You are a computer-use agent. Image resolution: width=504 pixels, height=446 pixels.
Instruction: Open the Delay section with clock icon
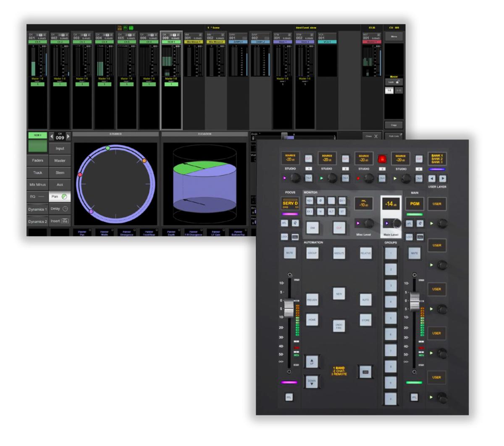point(60,209)
